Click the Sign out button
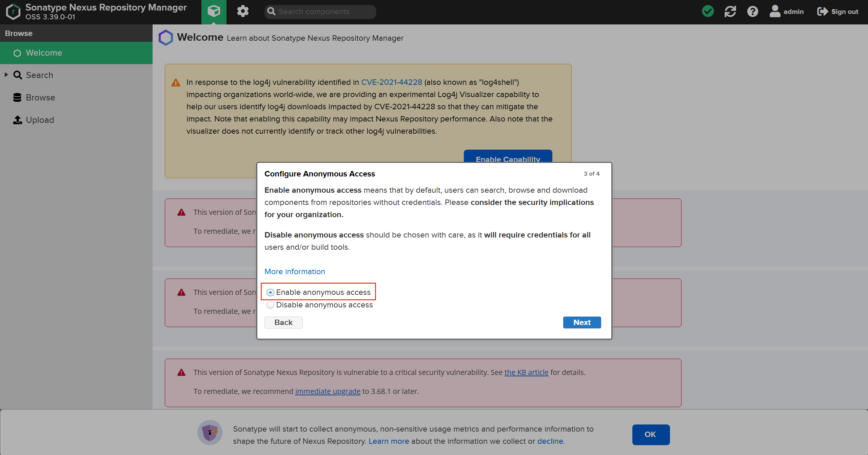The height and width of the screenshot is (455, 868). 838,12
